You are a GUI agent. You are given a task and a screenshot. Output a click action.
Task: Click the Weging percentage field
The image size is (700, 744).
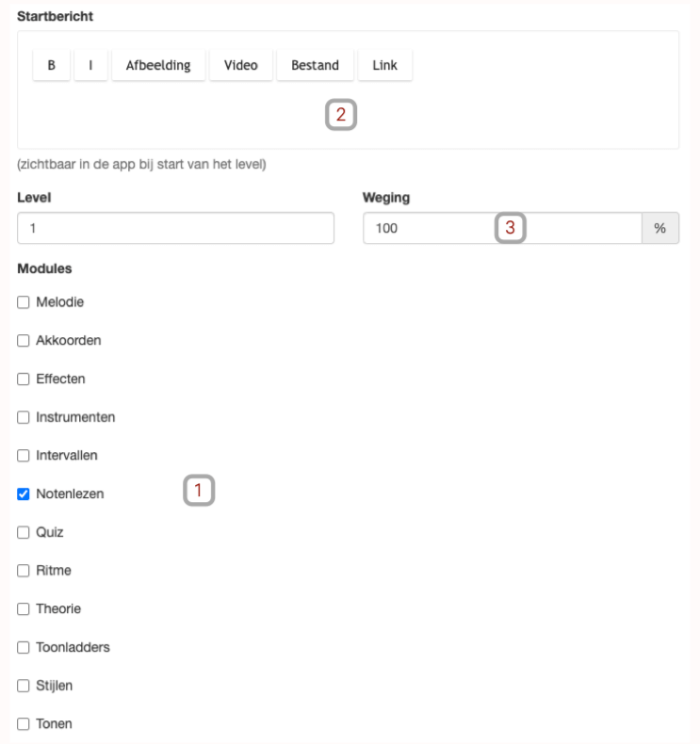click(x=502, y=228)
